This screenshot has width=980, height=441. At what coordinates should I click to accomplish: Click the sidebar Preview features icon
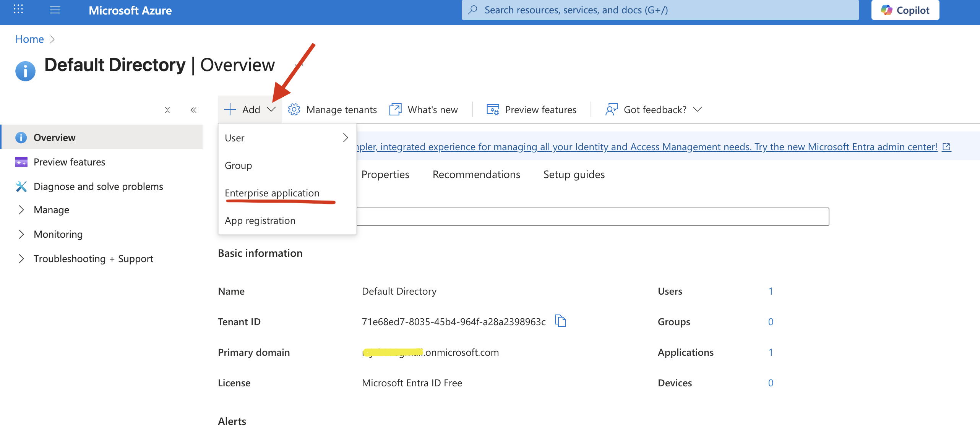pos(21,162)
